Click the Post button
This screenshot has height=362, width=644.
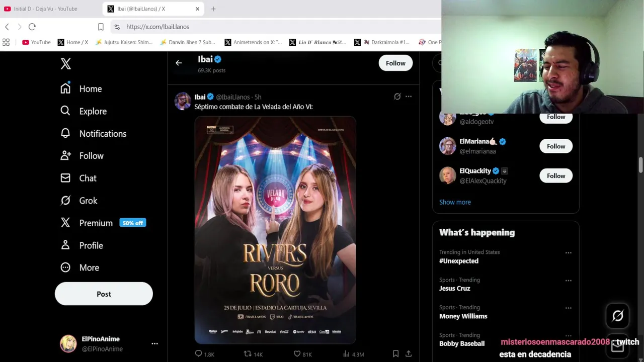pyautogui.click(x=104, y=294)
